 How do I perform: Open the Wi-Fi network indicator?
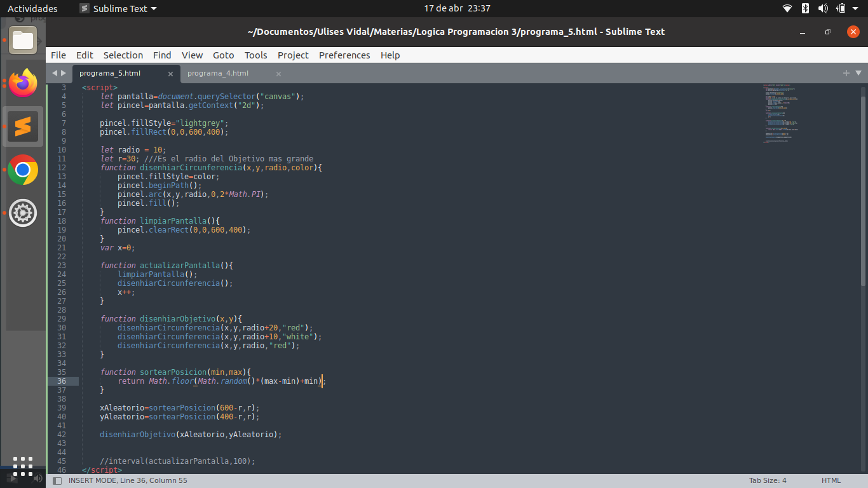pyautogui.click(x=787, y=8)
